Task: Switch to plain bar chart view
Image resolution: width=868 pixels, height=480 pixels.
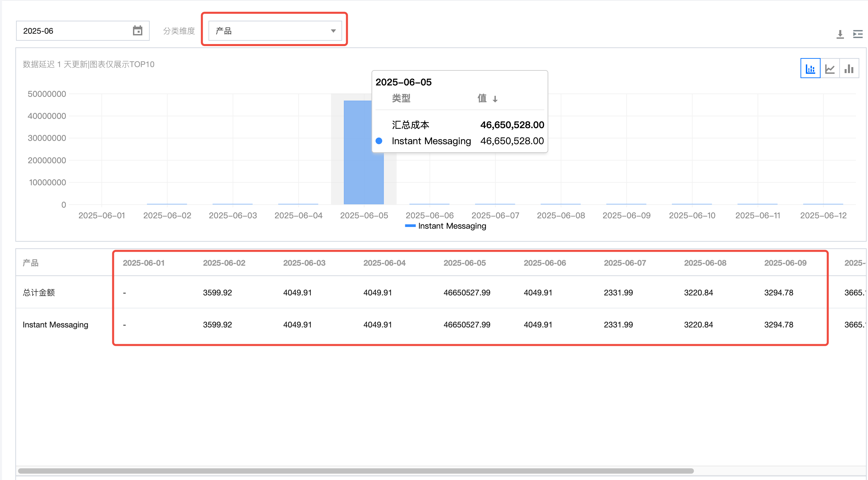Action: click(849, 69)
